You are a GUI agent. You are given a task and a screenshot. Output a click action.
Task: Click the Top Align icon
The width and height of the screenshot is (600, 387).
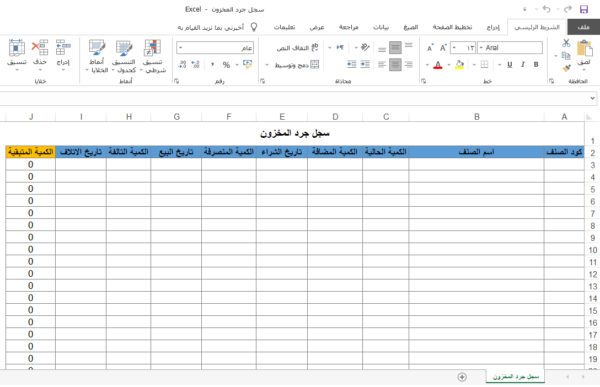pyautogui.click(x=409, y=46)
